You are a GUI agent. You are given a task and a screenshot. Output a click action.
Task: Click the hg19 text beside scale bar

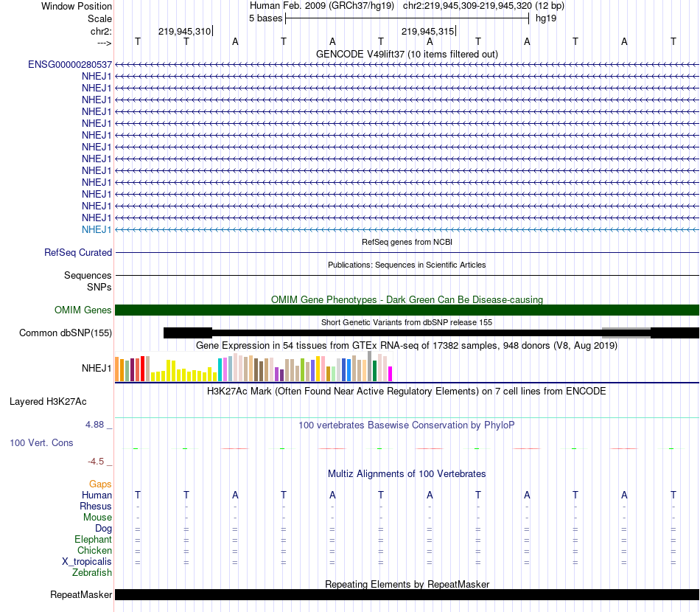pyautogui.click(x=546, y=18)
